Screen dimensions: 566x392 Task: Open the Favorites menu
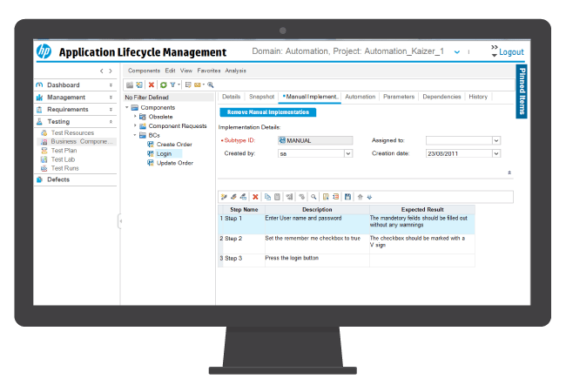coord(209,71)
